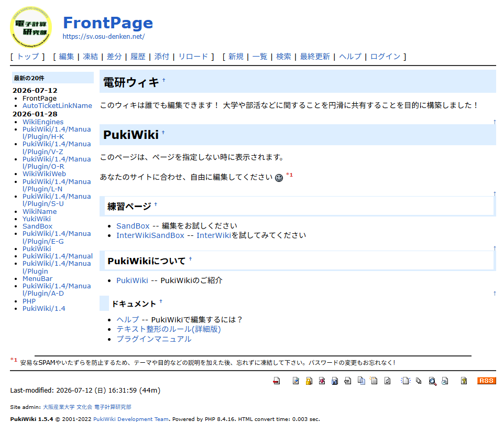Open PHP link in the sidebar

(x=29, y=301)
